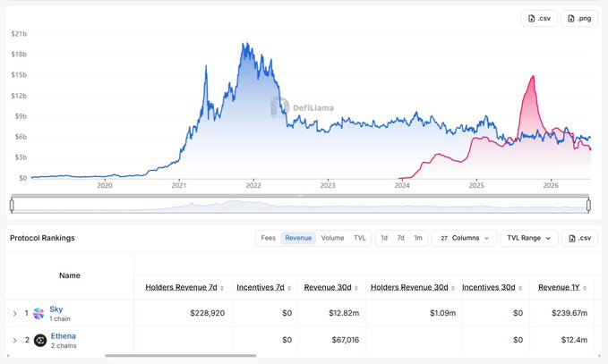Viewport: 608px width, 364px height.
Task: Click sort arrows next to Holders Revenue 7d
Action: click(x=222, y=288)
